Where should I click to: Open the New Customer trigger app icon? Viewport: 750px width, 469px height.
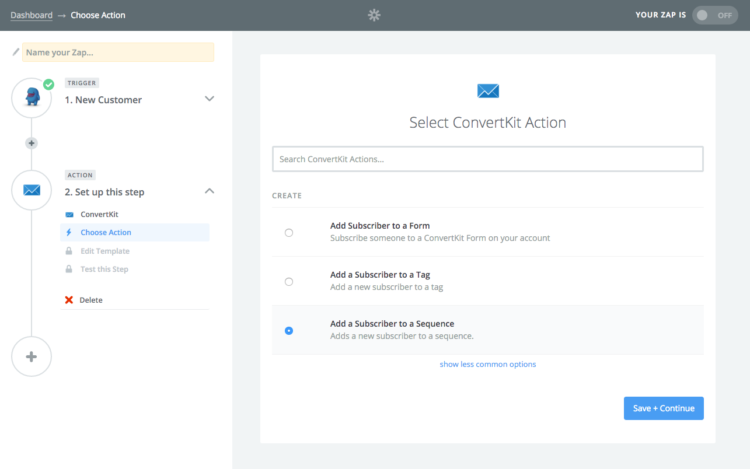32,98
